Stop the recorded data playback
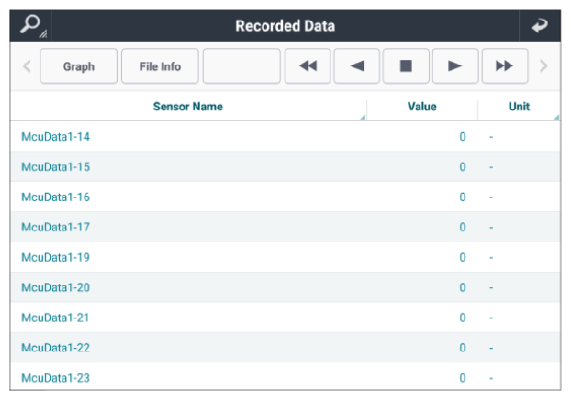 click(x=406, y=66)
